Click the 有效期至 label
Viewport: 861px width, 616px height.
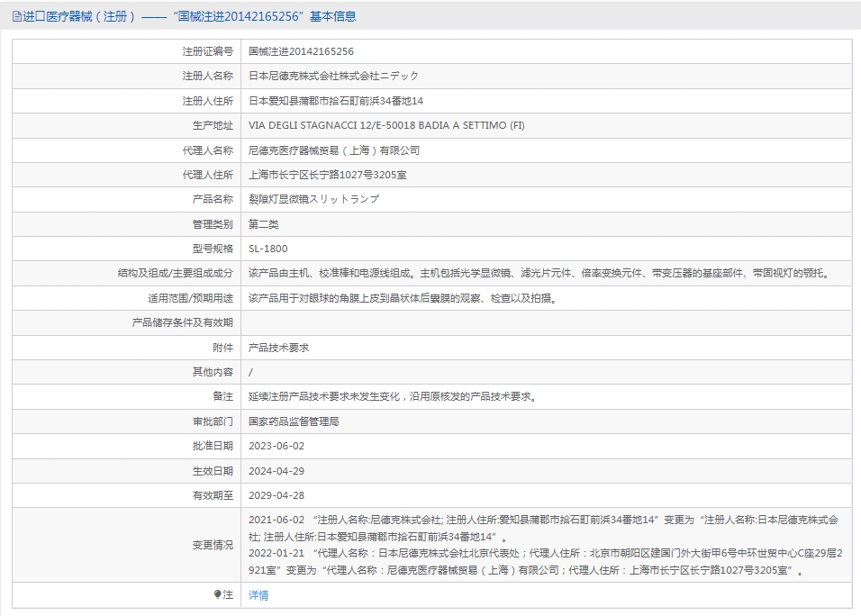(x=213, y=495)
